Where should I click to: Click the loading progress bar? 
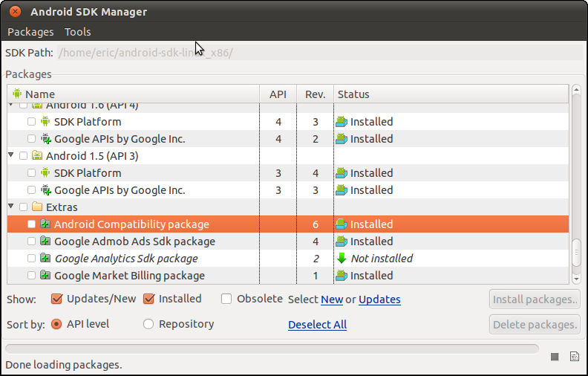[x=272, y=349]
